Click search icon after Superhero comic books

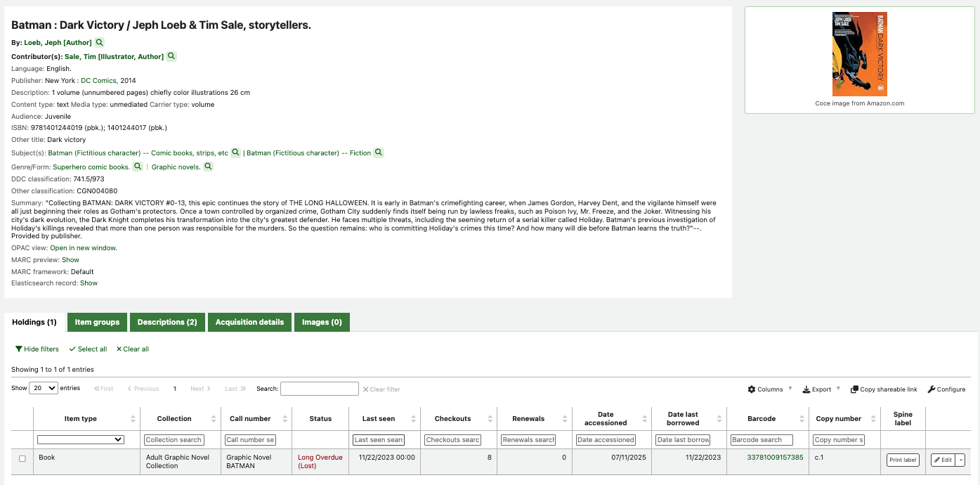click(x=138, y=167)
